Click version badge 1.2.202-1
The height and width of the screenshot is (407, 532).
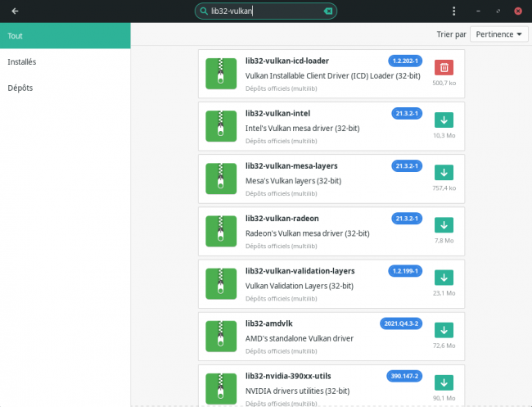tap(405, 61)
